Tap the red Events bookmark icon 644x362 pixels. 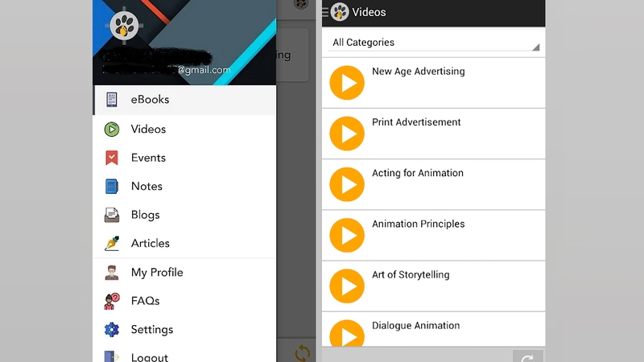pos(112,158)
